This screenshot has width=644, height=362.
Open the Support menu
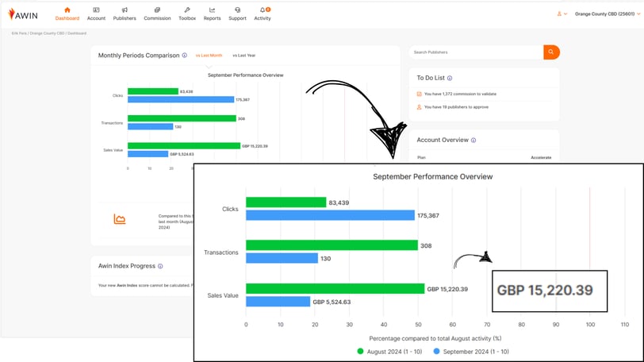(237, 14)
